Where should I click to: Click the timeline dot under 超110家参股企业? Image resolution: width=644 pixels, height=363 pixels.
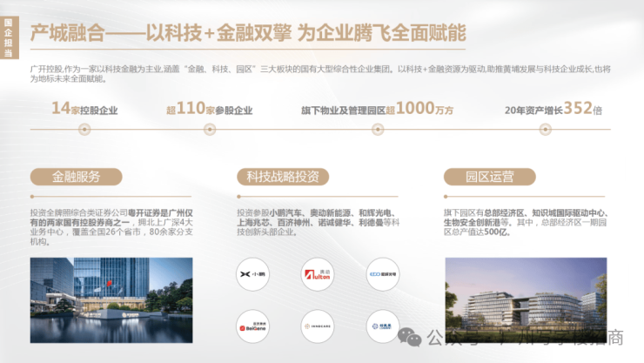(x=210, y=130)
